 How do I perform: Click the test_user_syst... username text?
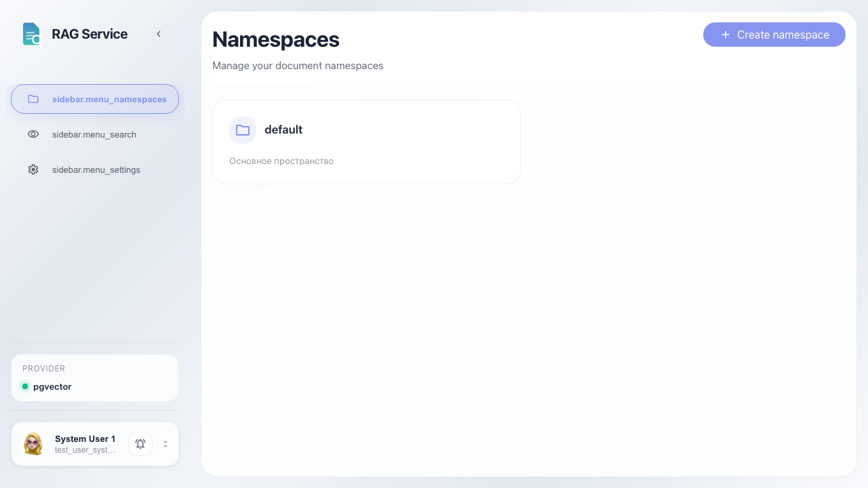85,450
